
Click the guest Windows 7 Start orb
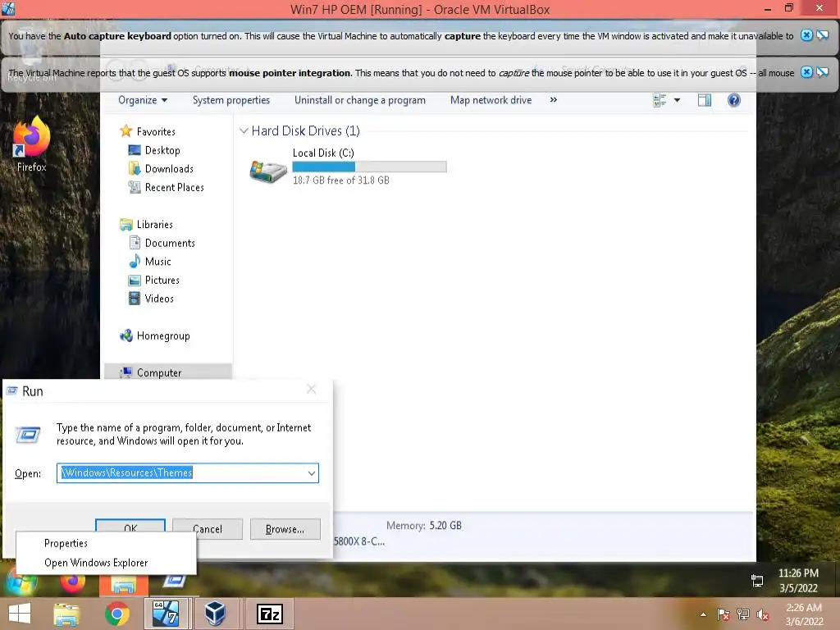coord(21,583)
